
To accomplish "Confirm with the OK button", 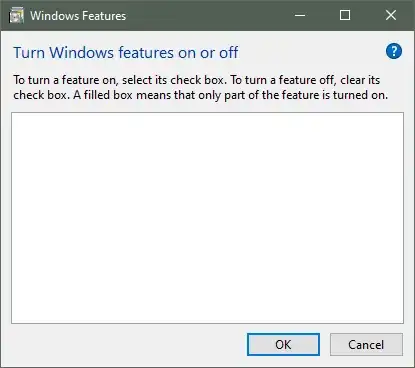I will [283, 344].
